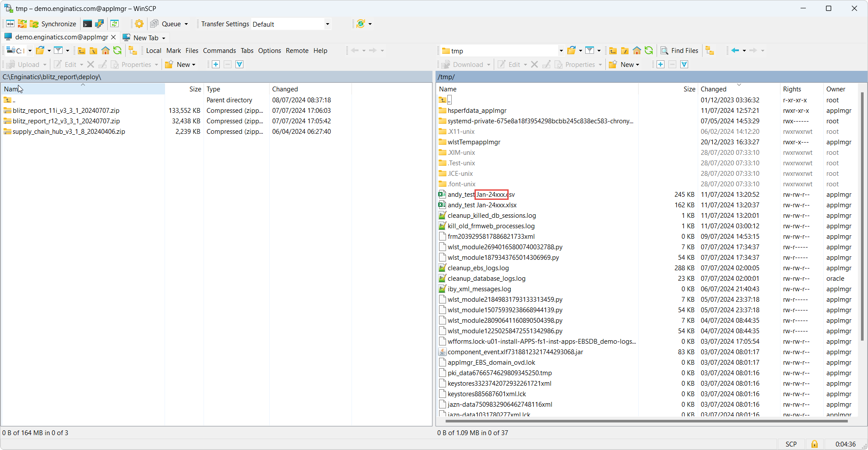Select blitz_report_r12_v3_3_1_20240707.zip local file
The width and height of the screenshot is (868, 450).
(66, 121)
